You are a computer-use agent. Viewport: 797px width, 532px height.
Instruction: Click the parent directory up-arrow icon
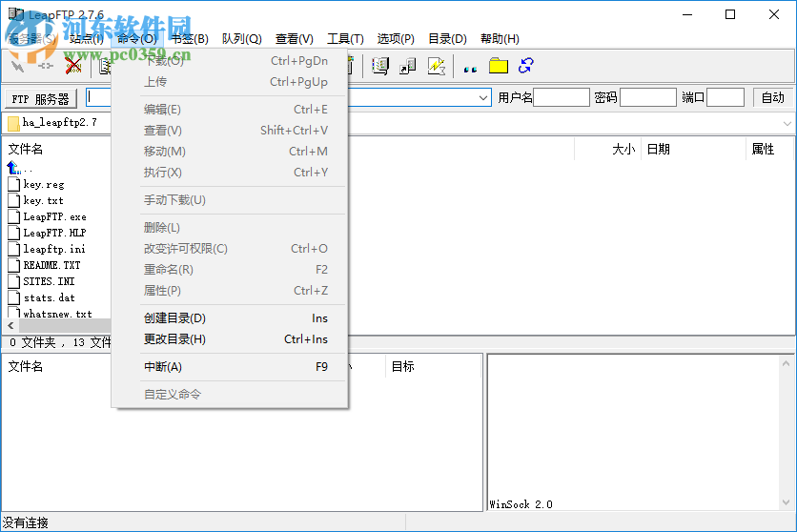(13, 167)
